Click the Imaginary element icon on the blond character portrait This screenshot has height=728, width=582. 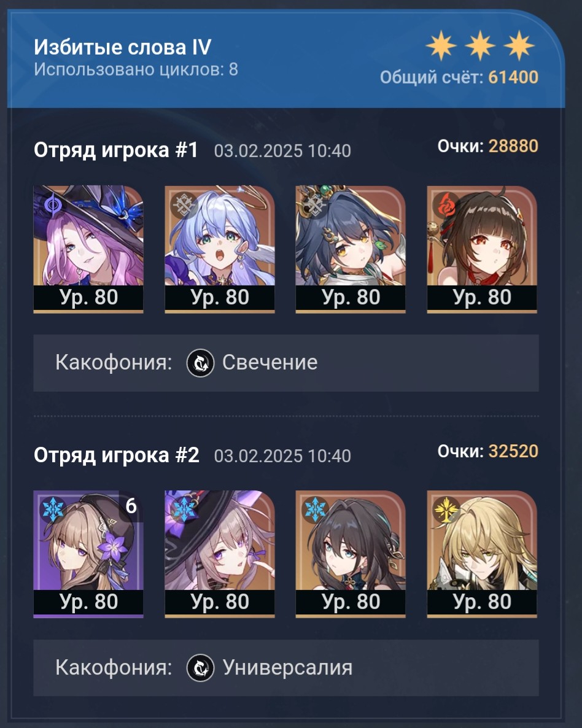click(446, 509)
